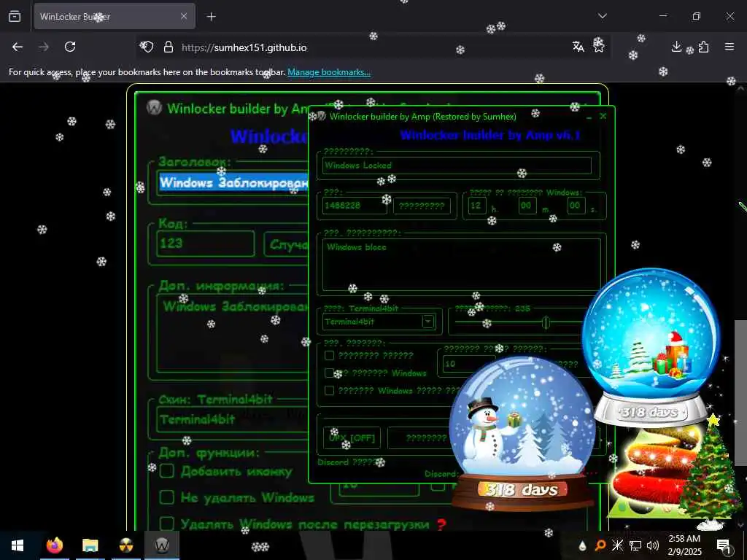The height and width of the screenshot is (560, 747).
Task: Click the W logo of Restored by Sumhex window
Action: pyautogui.click(x=321, y=116)
